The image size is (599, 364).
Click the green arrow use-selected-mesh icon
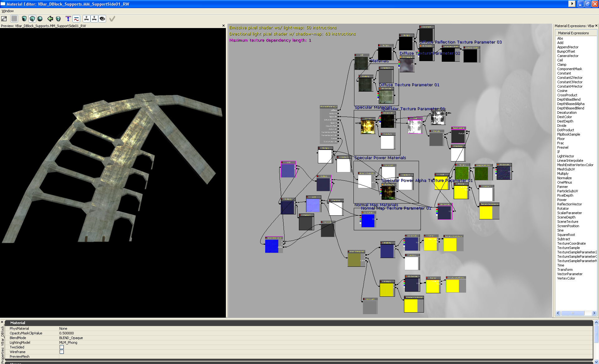(x=50, y=19)
